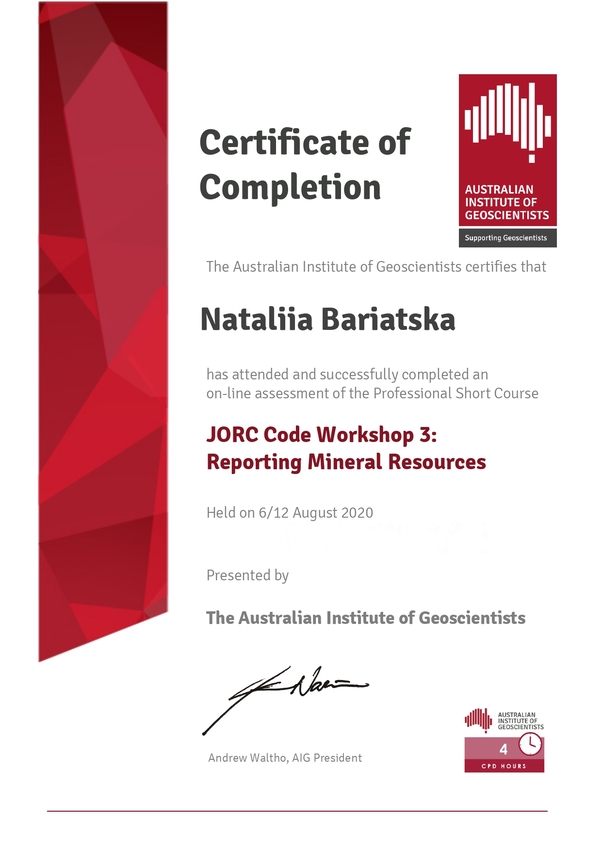602x851 pixels.
Task: Click the date 'Held on 6/12 August 2020'
Action: pyautogui.click(x=290, y=513)
